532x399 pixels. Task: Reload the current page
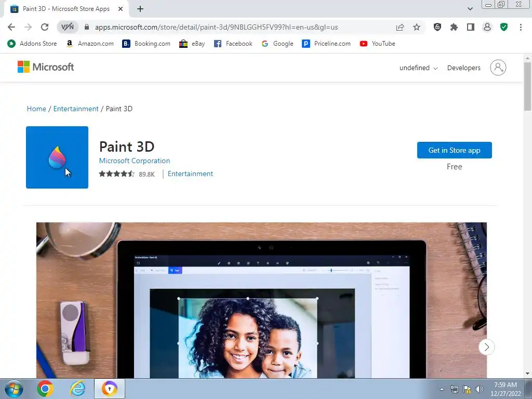coord(45,27)
